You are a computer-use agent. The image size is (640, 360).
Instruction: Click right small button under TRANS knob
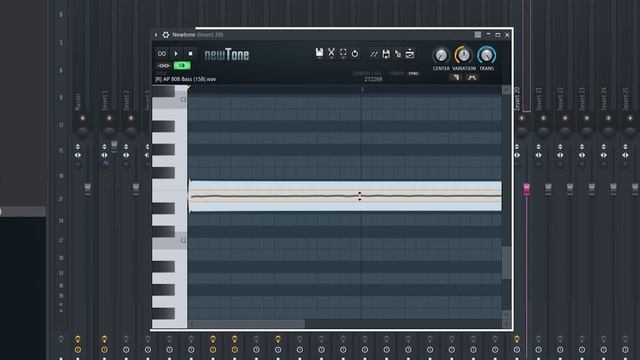472,77
